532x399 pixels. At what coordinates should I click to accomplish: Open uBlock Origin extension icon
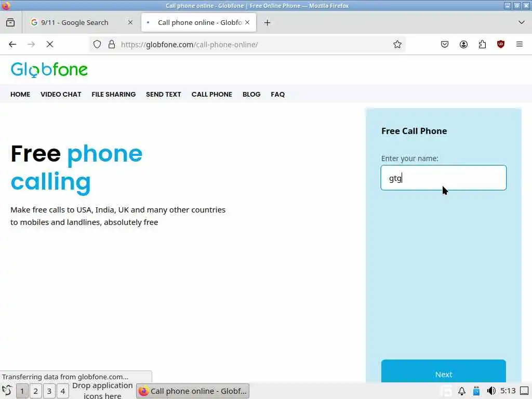click(x=500, y=44)
